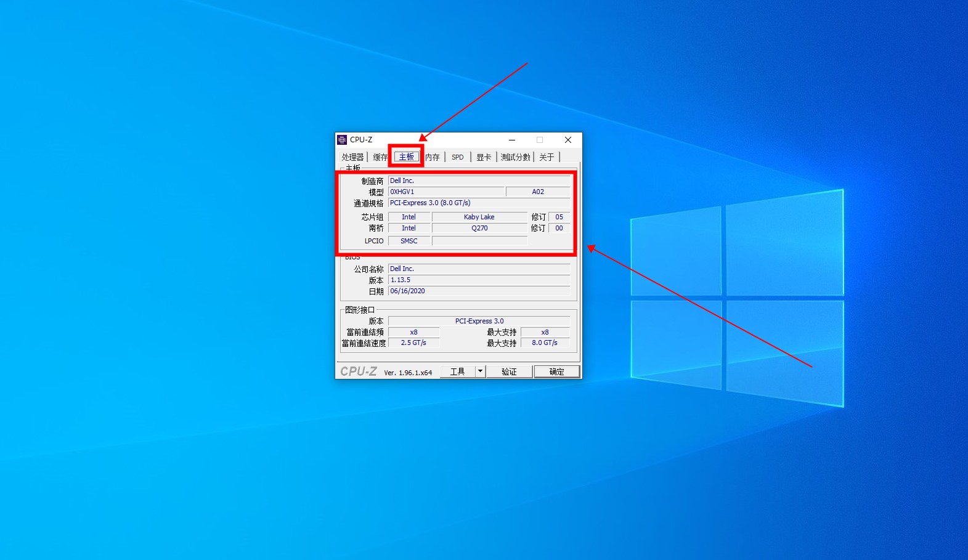The image size is (968, 560).
Task: Open the 測試分數 tab
Action: [x=515, y=157]
